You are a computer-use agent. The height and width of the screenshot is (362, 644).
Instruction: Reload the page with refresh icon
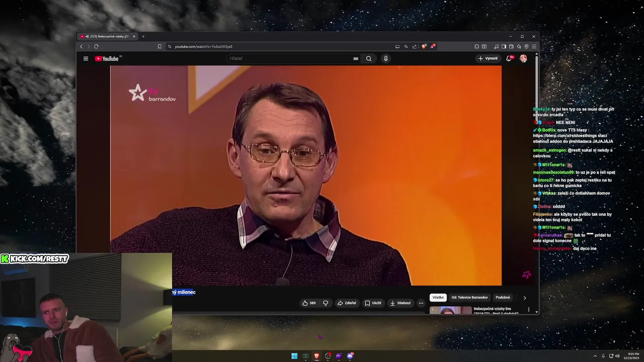click(x=96, y=46)
